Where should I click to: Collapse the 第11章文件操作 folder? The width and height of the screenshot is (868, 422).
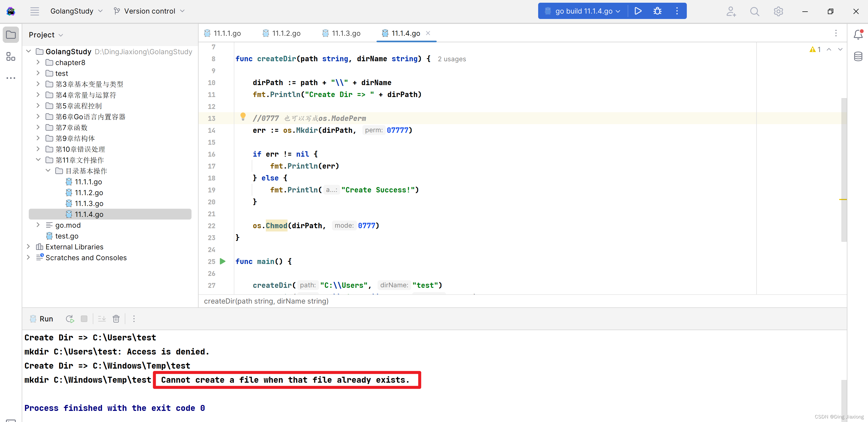coord(38,160)
